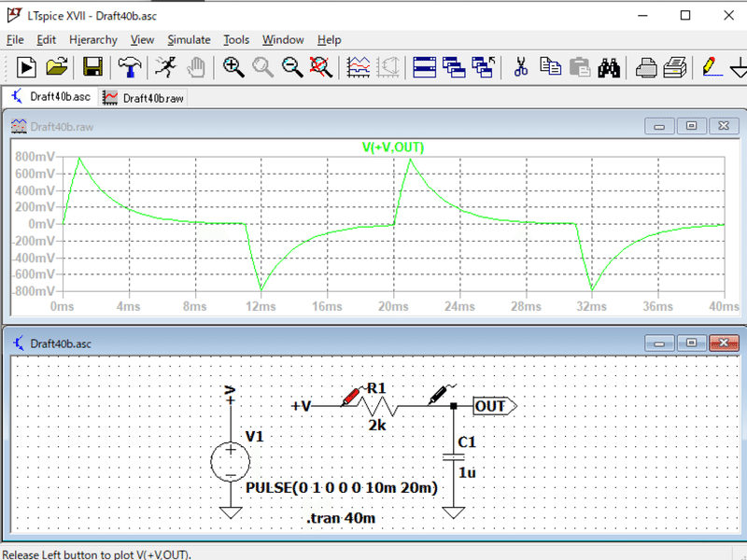This screenshot has height=560, width=747.
Task: Open Find with the binoculars icon
Action: 609,67
